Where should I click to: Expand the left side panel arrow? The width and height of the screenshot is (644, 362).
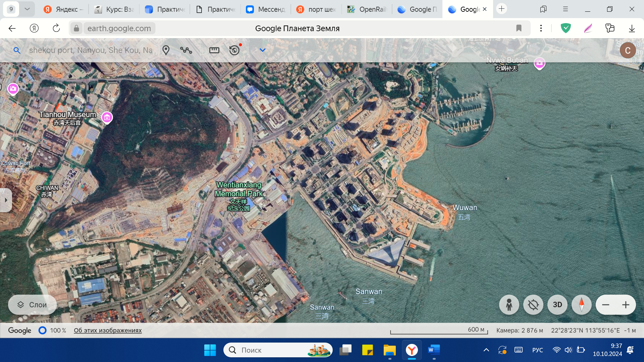click(x=6, y=200)
